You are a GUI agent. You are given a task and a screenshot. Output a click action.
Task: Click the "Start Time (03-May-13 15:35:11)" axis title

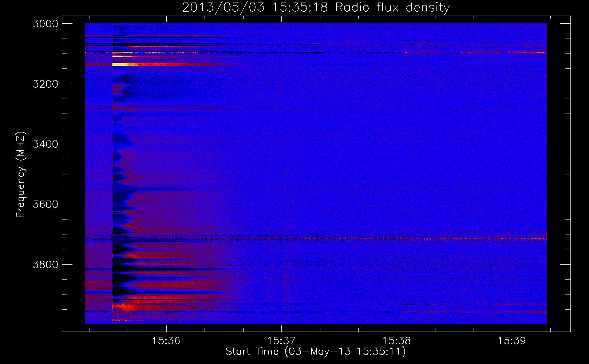pyautogui.click(x=316, y=352)
